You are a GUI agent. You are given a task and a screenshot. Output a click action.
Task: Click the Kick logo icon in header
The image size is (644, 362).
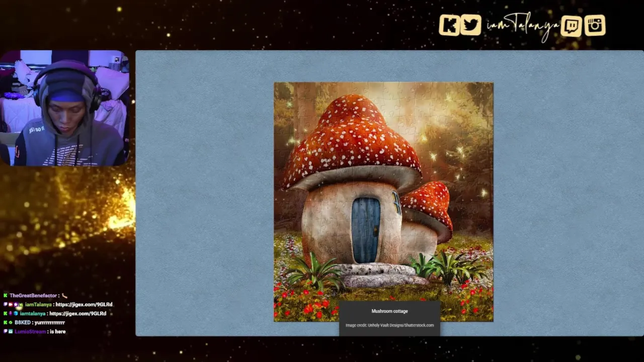[x=449, y=25]
